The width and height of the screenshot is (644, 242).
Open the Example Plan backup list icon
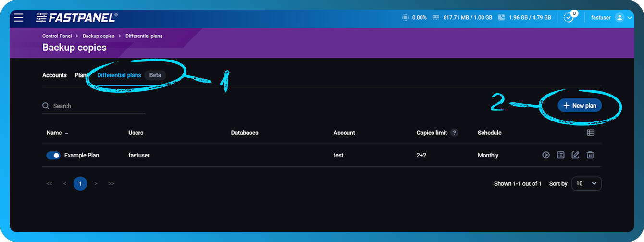(x=560, y=155)
